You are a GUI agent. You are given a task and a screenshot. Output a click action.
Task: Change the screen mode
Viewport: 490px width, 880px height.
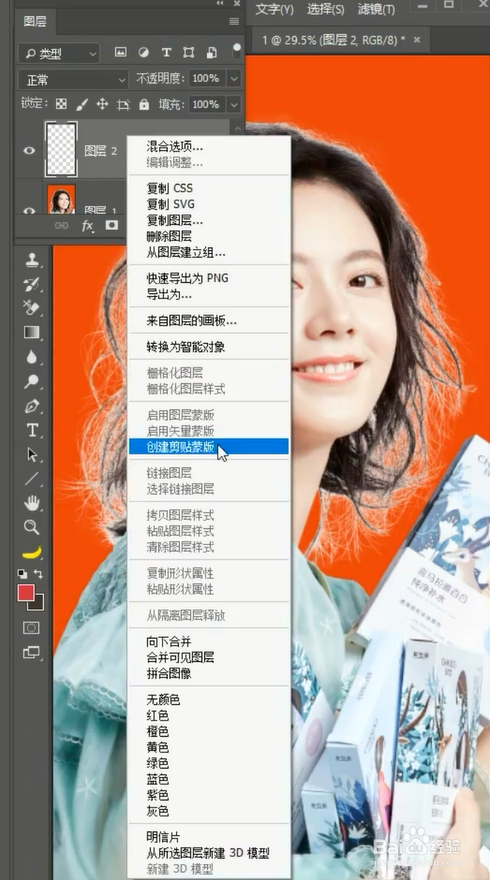(x=31, y=652)
